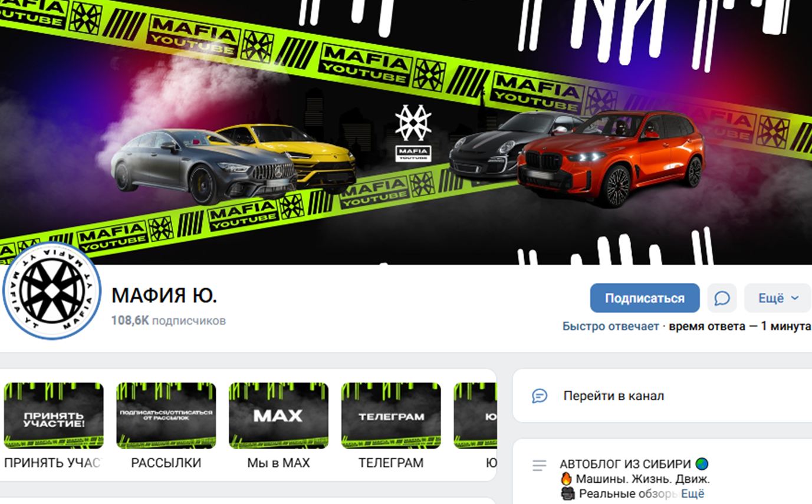Click the description lines icon
Screen dimensions: 812x504
pyautogui.click(x=540, y=466)
